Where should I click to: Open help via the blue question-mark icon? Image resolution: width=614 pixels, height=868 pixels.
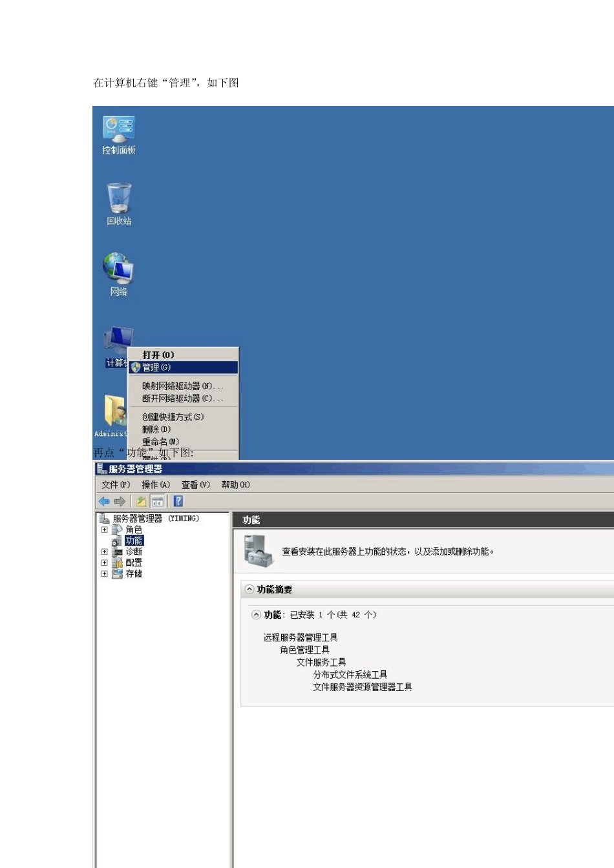click(x=178, y=501)
